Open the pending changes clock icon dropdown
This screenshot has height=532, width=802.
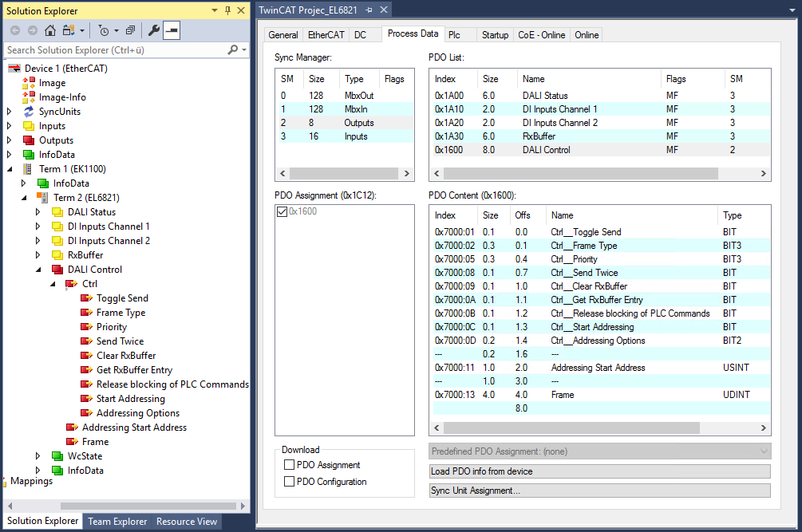click(x=116, y=30)
